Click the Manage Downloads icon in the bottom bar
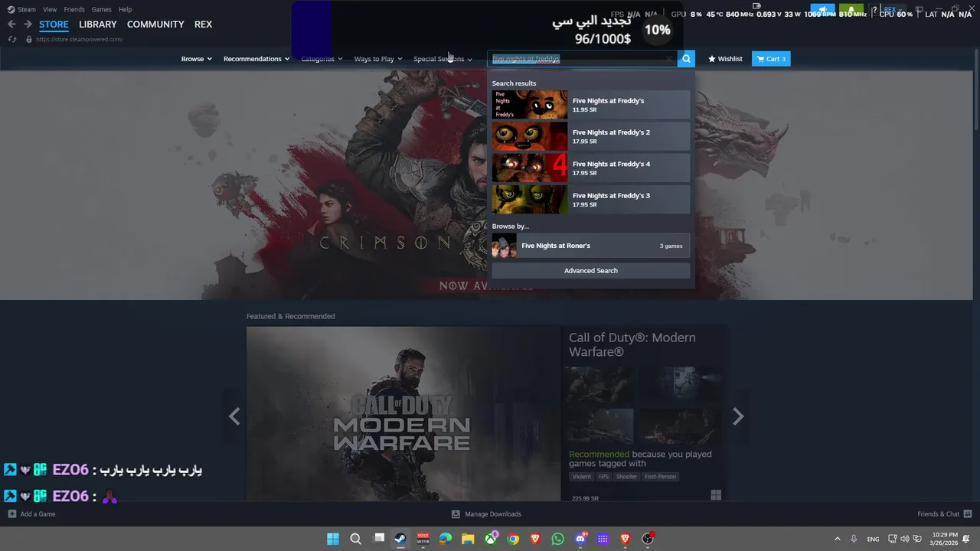The height and width of the screenshot is (551, 980). click(456, 514)
